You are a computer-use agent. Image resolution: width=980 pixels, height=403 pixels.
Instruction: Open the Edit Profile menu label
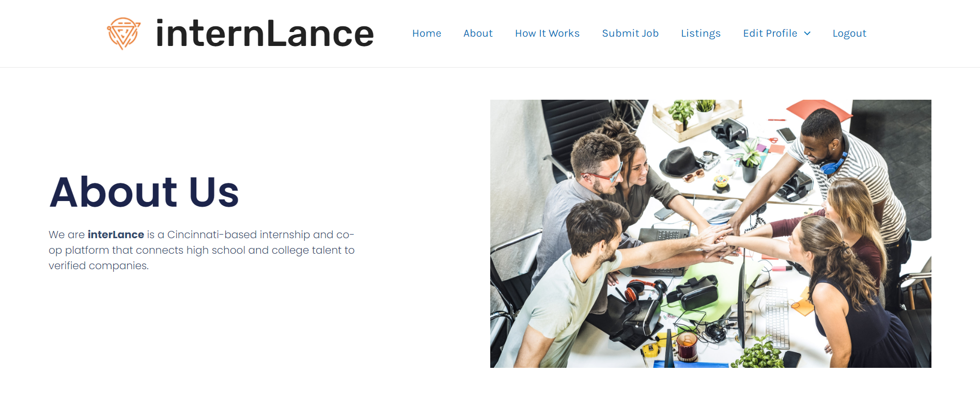pos(770,34)
